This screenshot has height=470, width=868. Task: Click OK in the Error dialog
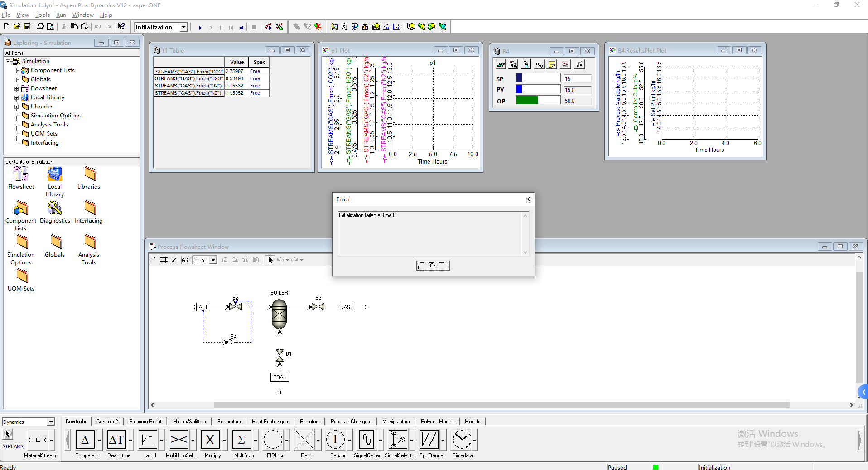pyautogui.click(x=433, y=266)
